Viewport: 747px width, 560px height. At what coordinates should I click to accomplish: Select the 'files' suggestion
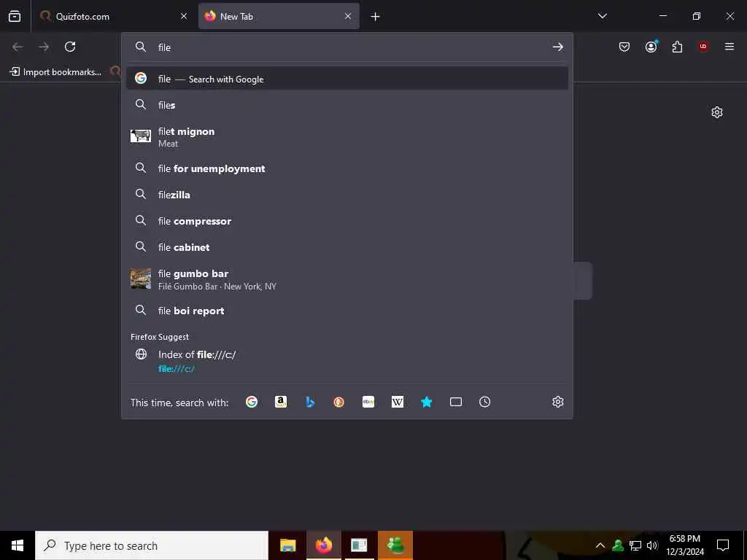pyautogui.click(x=347, y=105)
